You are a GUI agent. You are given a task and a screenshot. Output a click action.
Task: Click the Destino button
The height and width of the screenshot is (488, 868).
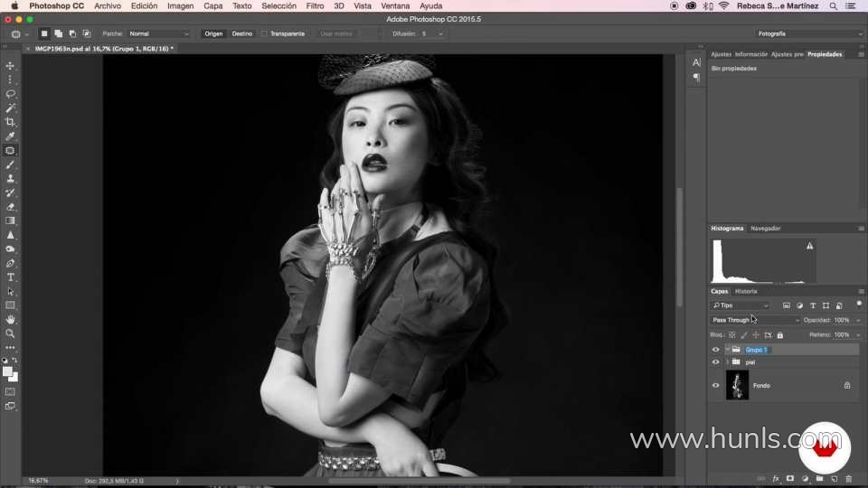(x=242, y=33)
